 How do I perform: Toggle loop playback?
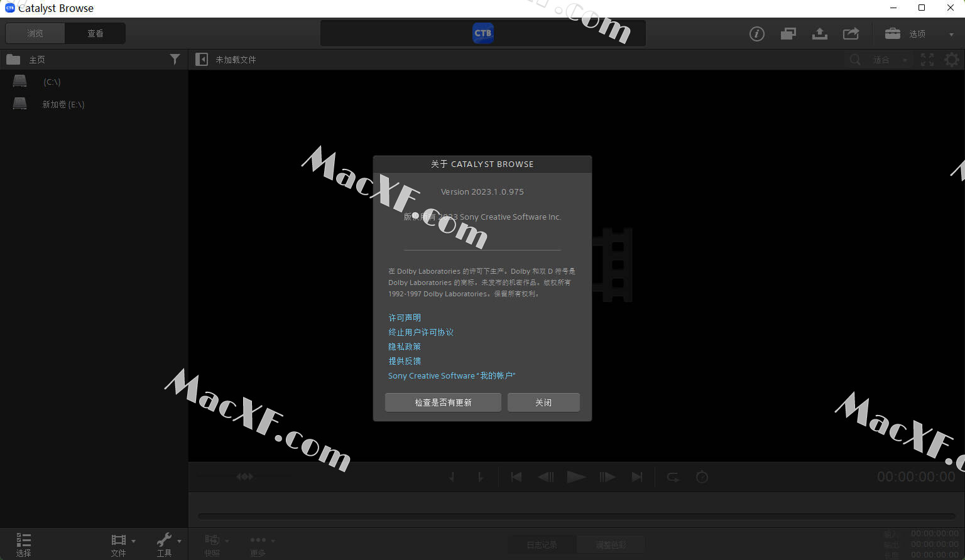pos(673,477)
